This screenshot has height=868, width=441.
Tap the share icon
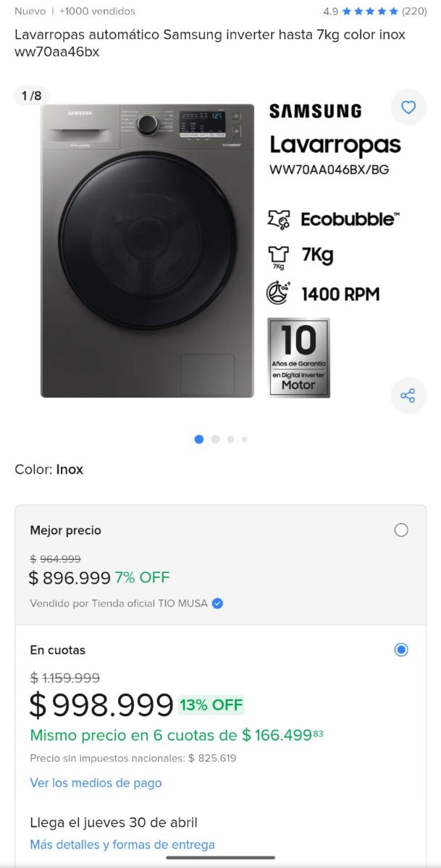pos(408,396)
